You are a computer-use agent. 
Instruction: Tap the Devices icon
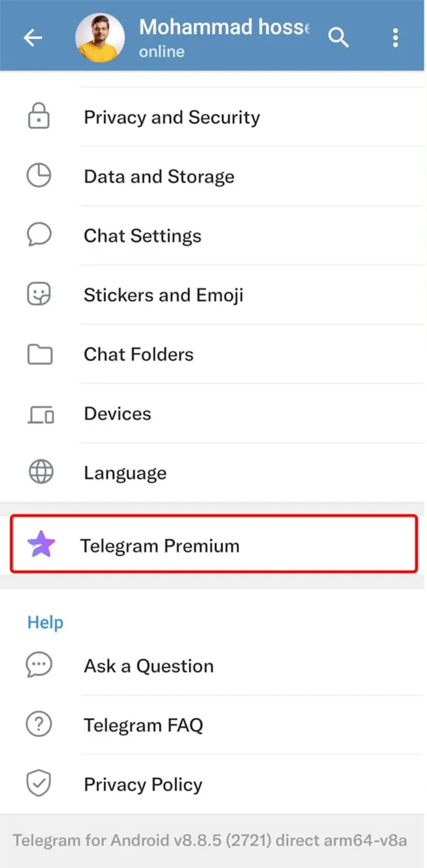41,414
